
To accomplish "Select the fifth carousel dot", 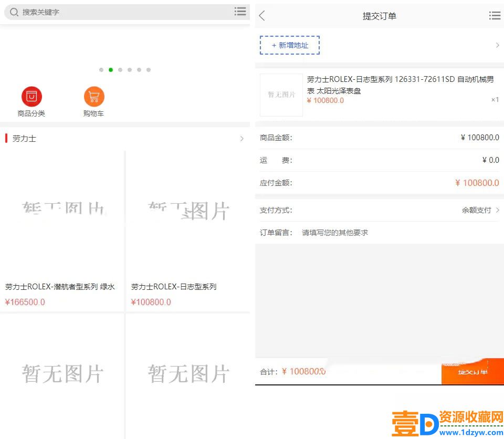I will tap(139, 70).
